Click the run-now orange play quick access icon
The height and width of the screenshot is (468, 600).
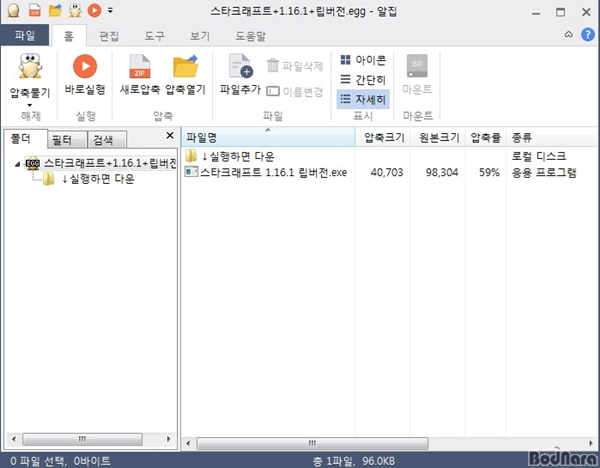pyautogui.click(x=94, y=10)
